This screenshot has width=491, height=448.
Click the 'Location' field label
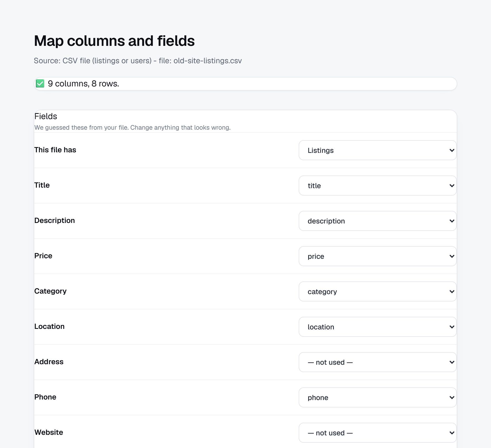click(49, 326)
